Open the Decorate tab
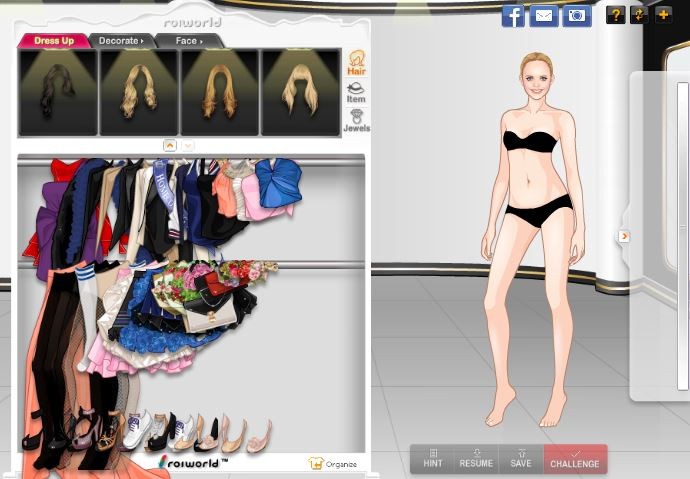 click(x=120, y=41)
